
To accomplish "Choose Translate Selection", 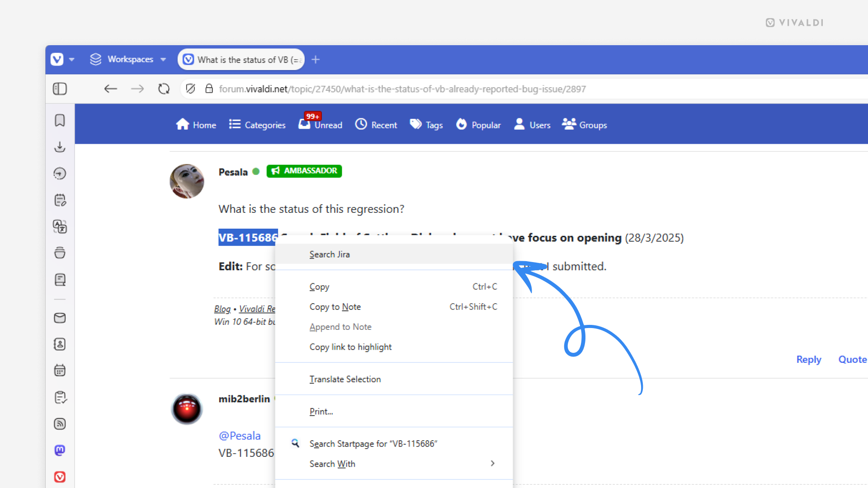I will 394,379.
